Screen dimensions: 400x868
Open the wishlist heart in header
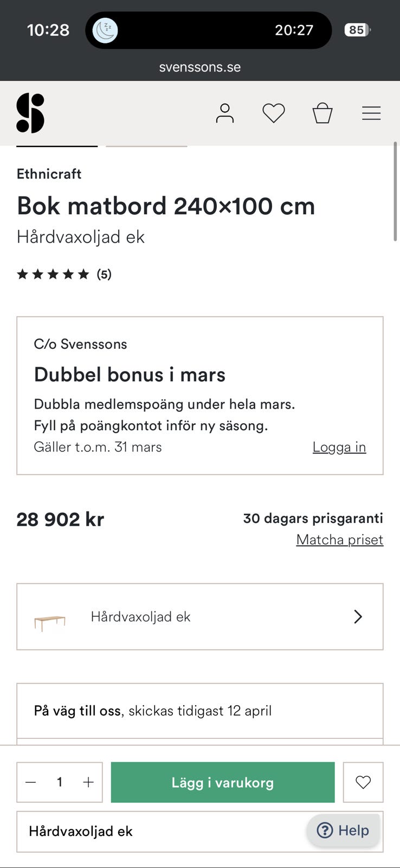tap(273, 113)
